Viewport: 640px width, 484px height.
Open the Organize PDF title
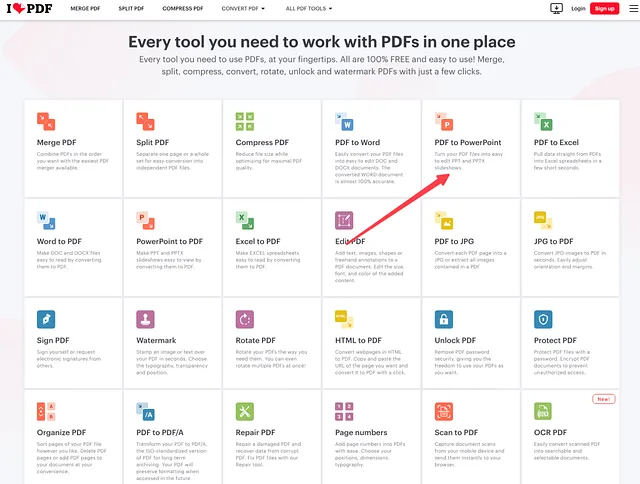pos(61,433)
